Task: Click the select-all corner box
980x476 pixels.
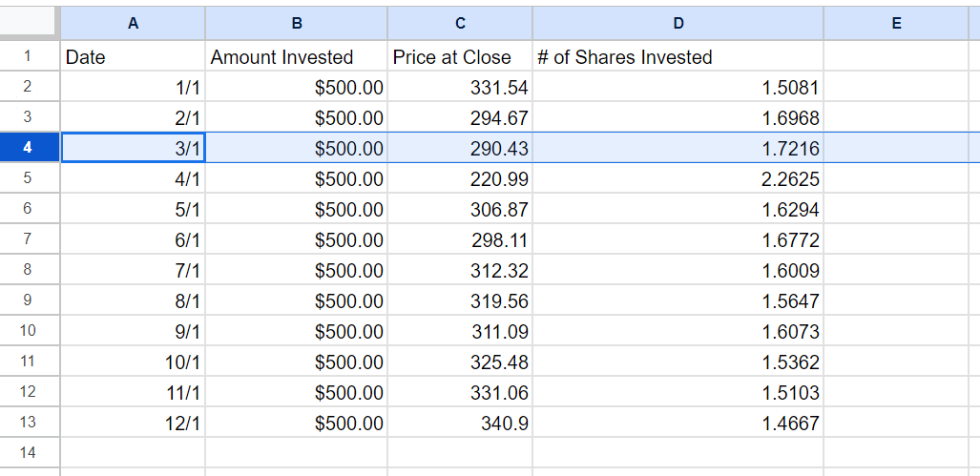Action: point(30,24)
